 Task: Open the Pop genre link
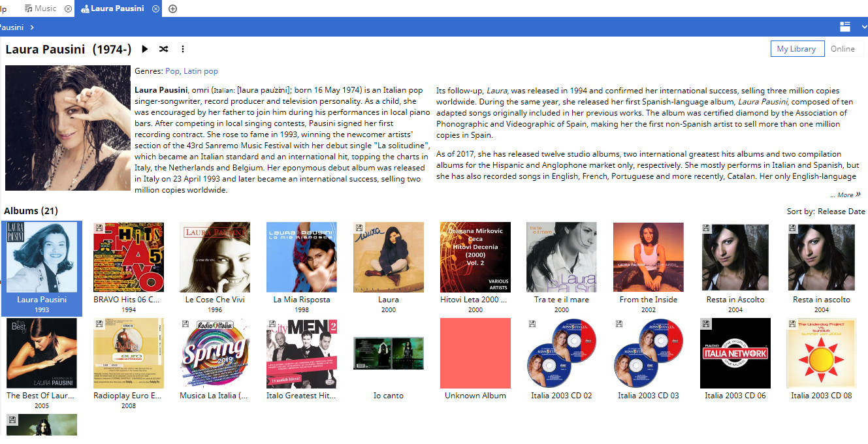click(x=172, y=71)
